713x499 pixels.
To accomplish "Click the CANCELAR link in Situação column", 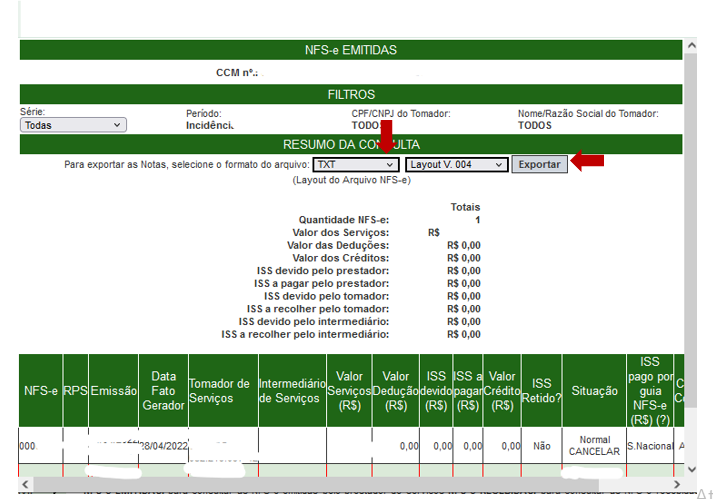I will click(594, 452).
